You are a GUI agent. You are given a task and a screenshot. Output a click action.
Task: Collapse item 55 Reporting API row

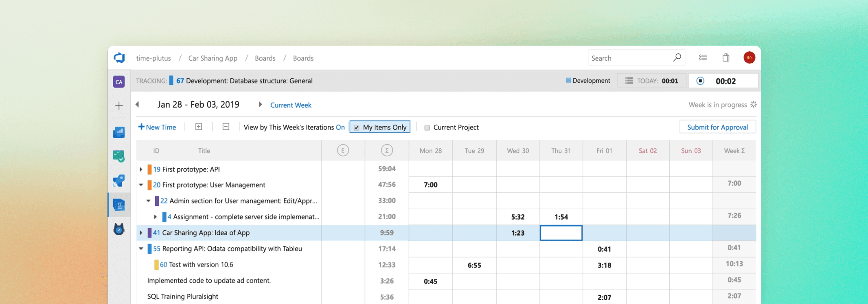[141, 249]
